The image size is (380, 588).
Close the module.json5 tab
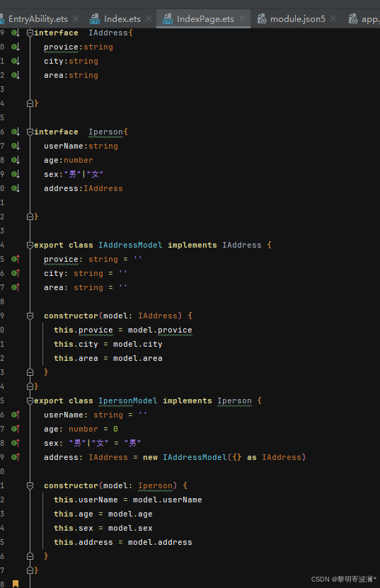(x=333, y=18)
